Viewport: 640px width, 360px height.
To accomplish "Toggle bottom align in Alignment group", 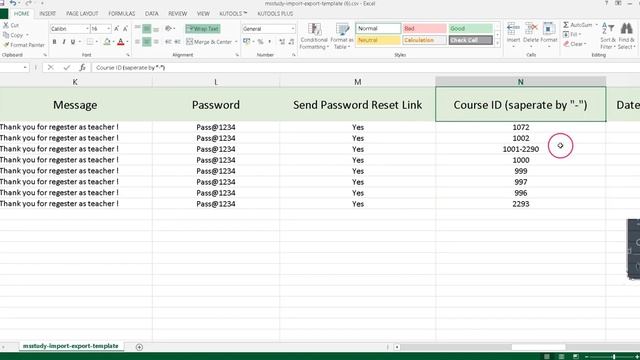I will (x=156, y=29).
